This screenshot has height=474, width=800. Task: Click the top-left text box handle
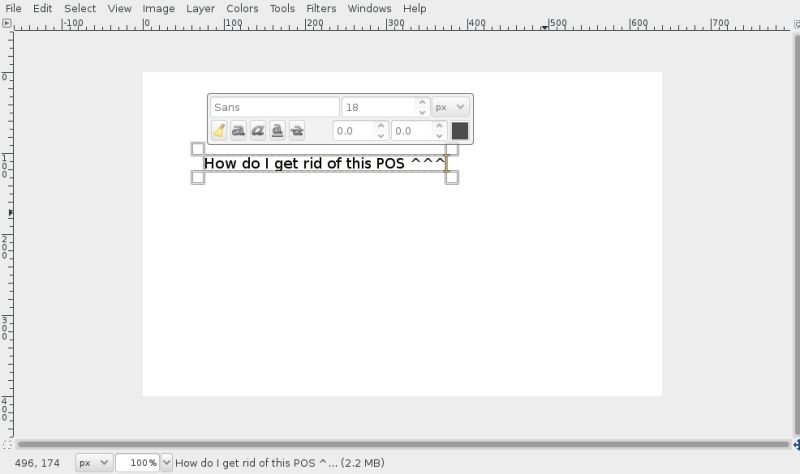click(x=197, y=149)
